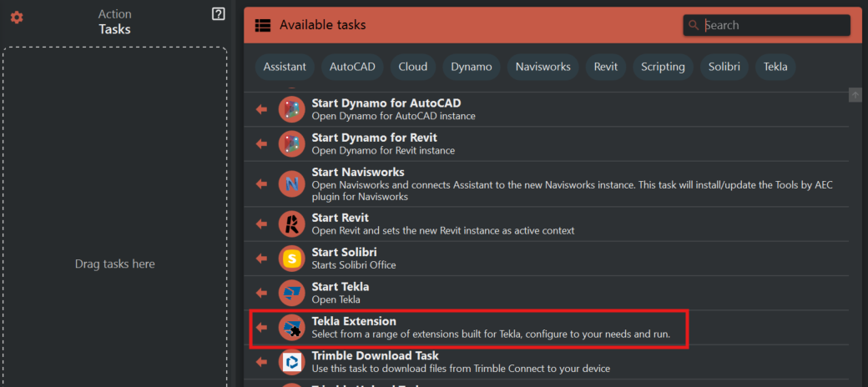Choose the Scripting filter chip
This screenshot has height=387, width=868.
664,67
